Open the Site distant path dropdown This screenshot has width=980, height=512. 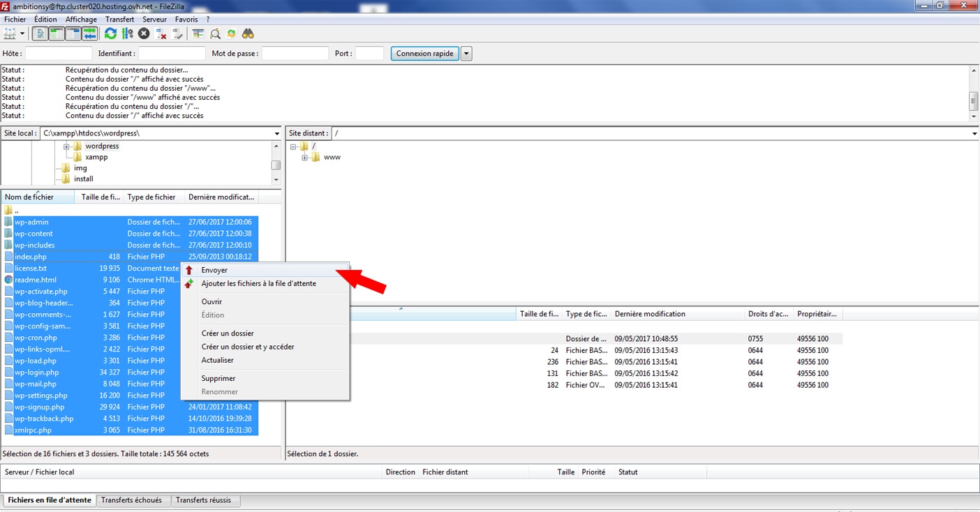[x=974, y=133]
